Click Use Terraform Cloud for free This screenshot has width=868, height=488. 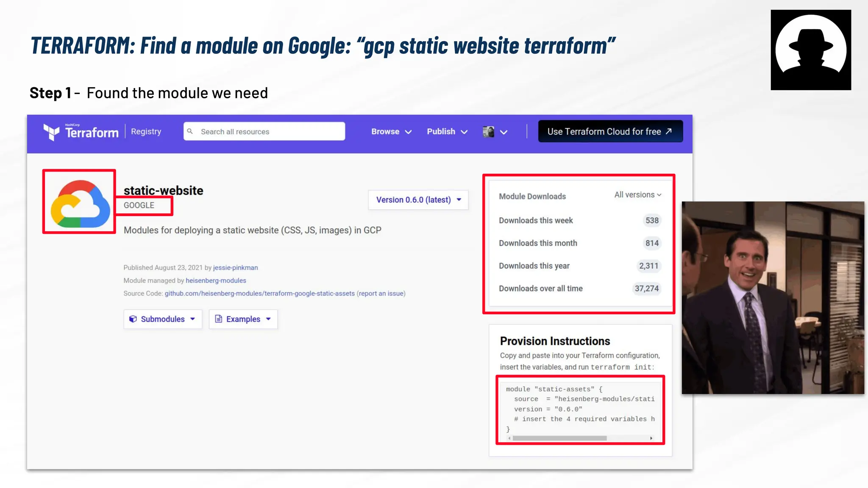[610, 131]
